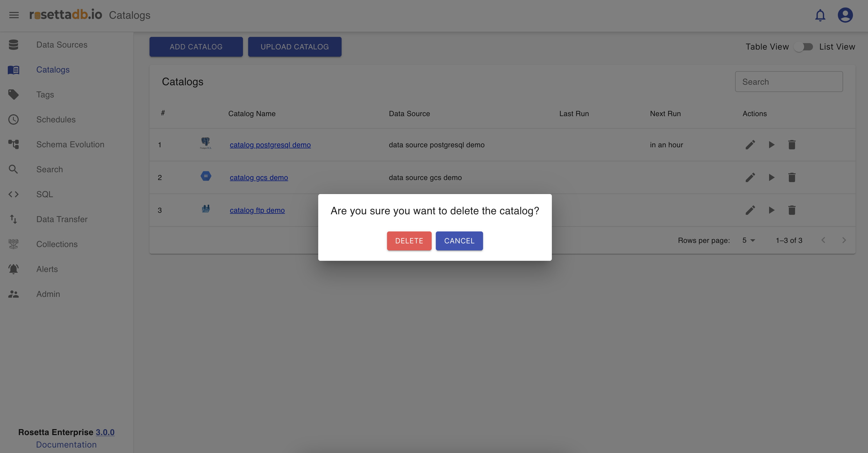Open Schema Evolution in the sidebar

tap(70, 145)
